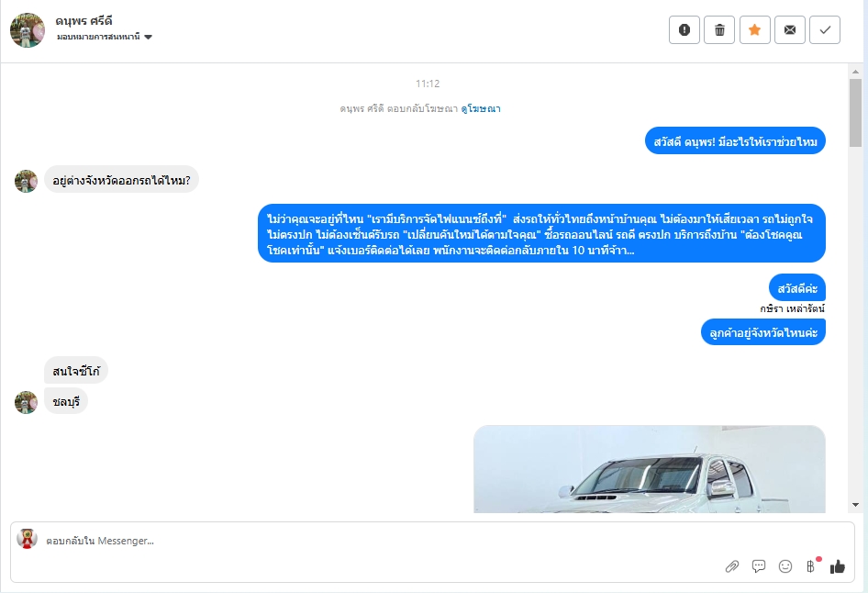Image resolution: width=868 pixels, height=593 pixels.
Task: Send a thumbs up like
Action: [x=838, y=566]
